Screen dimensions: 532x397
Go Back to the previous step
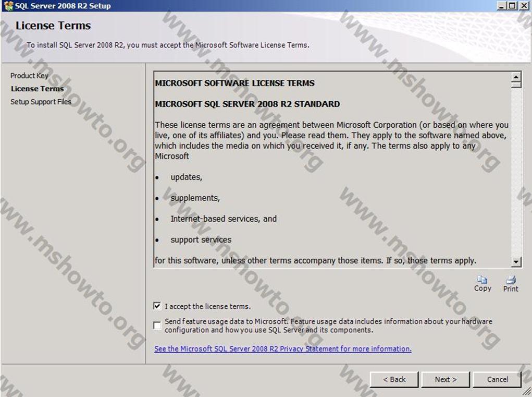tap(394, 379)
